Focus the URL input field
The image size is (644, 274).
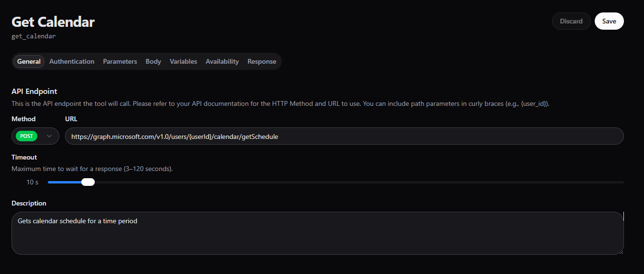click(x=344, y=137)
